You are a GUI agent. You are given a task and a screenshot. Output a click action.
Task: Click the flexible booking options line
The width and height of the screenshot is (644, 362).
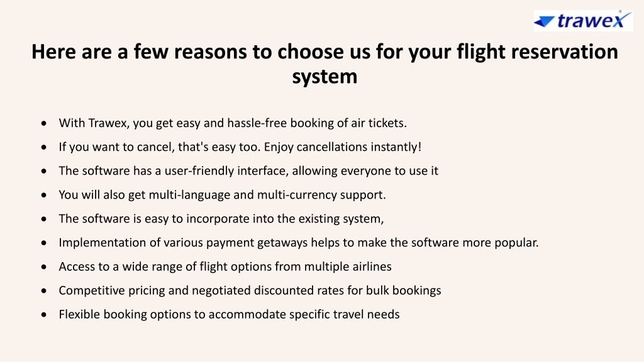coord(229,314)
